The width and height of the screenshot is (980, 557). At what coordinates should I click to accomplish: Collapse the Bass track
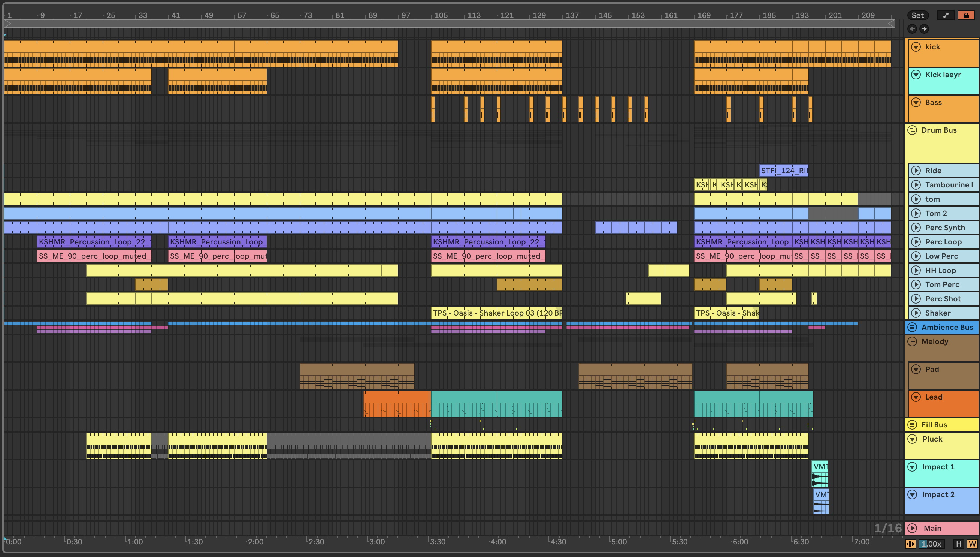(916, 103)
